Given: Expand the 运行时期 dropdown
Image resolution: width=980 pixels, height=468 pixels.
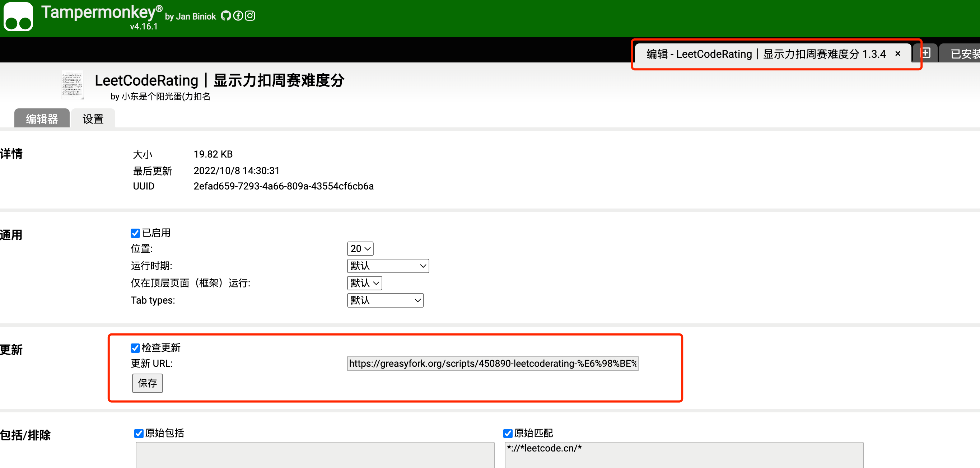Looking at the screenshot, I should [388, 266].
